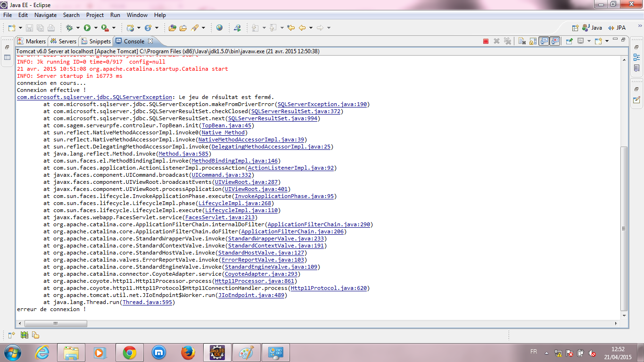
Task: Click the Open Task briefcase icon
Action: coord(183,28)
